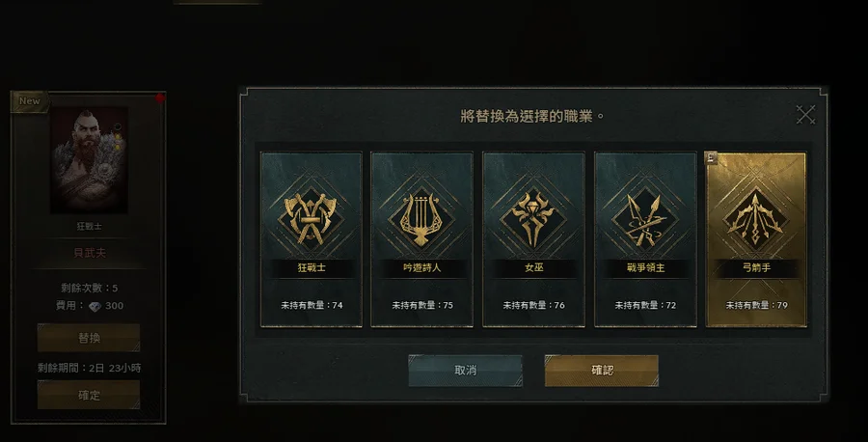868x442 pixels.
Task: Click the 確認 confirm button
Action: coord(602,371)
